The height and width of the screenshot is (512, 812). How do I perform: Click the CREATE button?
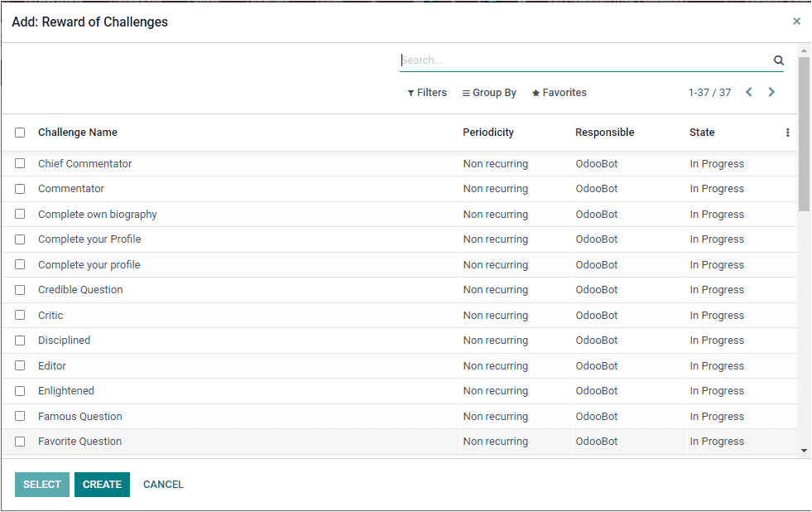102,484
